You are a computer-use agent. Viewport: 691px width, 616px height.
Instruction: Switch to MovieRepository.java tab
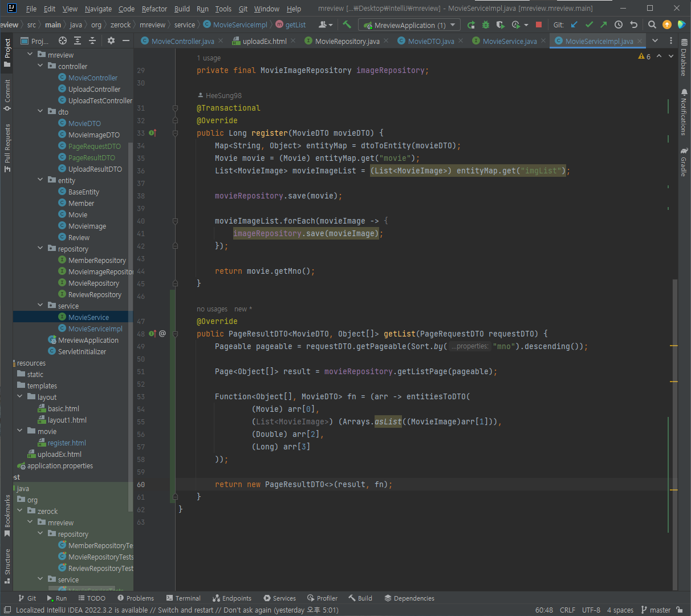point(347,41)
